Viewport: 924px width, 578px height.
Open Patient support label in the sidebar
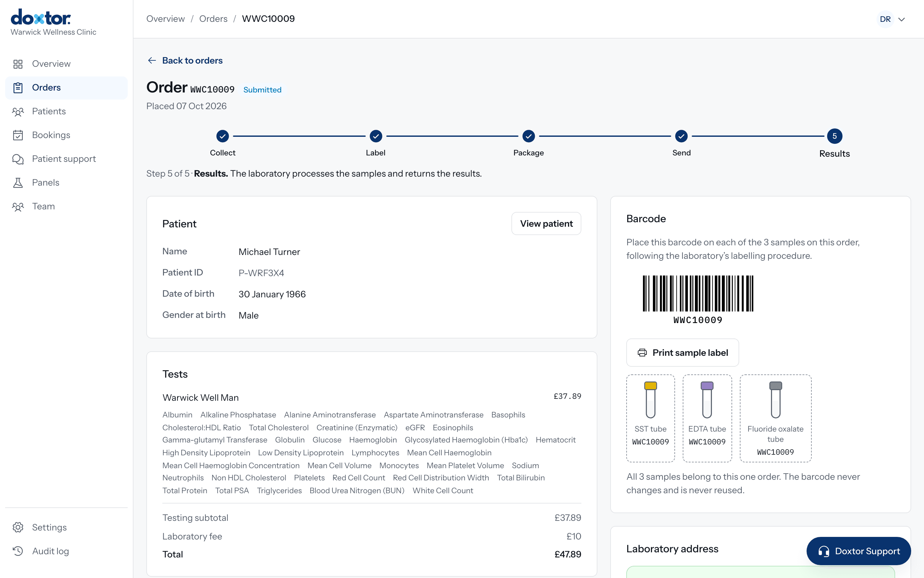(x=64, y=159)
